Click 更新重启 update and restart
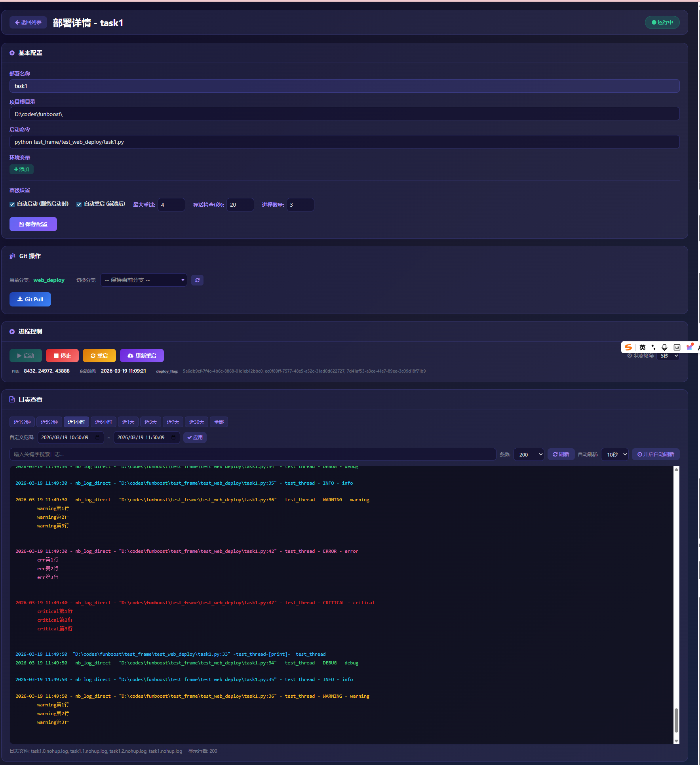Screen dimensions: 700x765 point(142,356)
